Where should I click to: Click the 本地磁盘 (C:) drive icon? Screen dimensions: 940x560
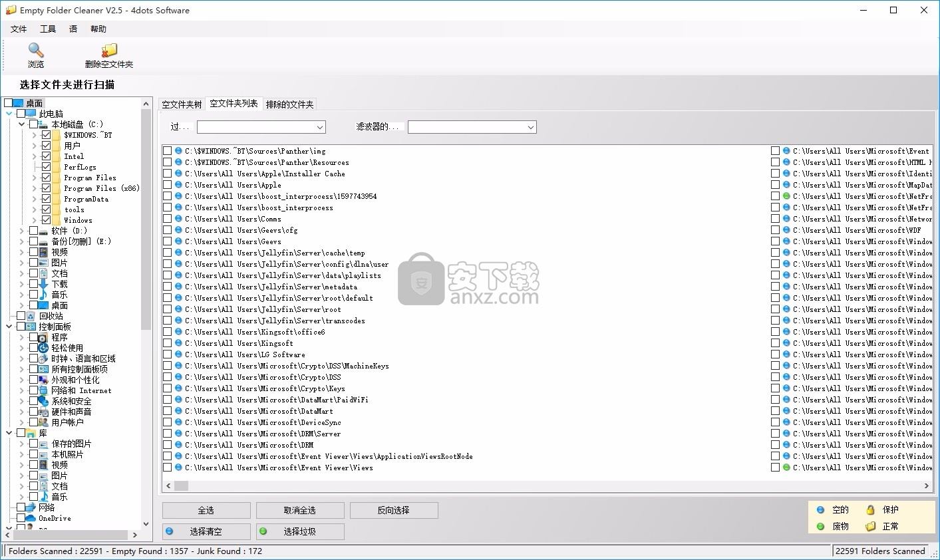coord(43,124)
